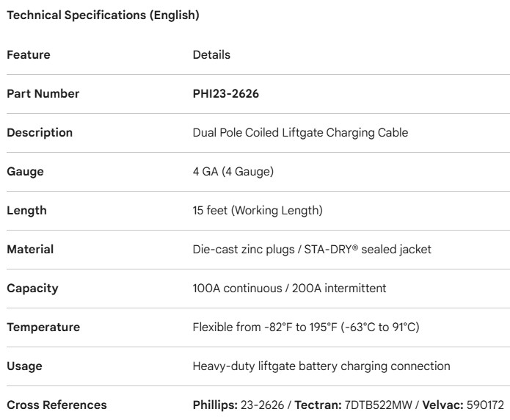Click the 100A continuous / 200A intermittent value
Screen dimensions: 510x420
pos(289,289)
